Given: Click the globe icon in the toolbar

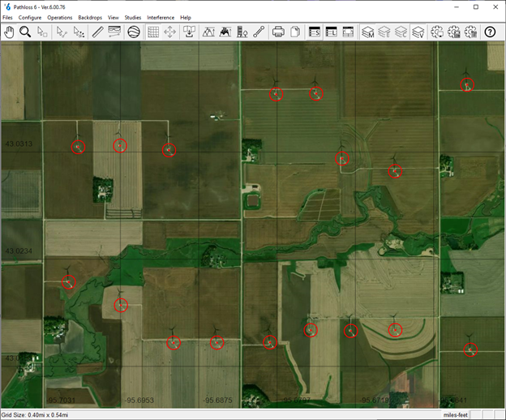Looking at the screenshot, I should tap(134, 32).
